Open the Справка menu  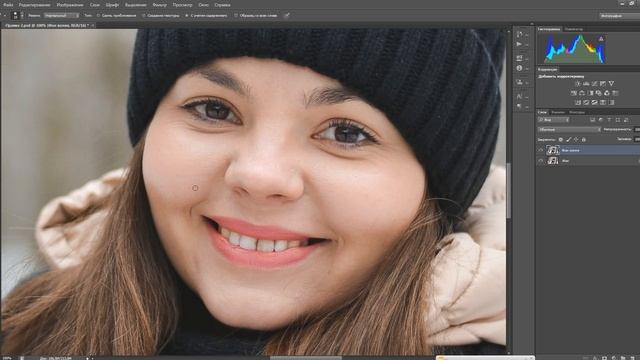[222, 5]
